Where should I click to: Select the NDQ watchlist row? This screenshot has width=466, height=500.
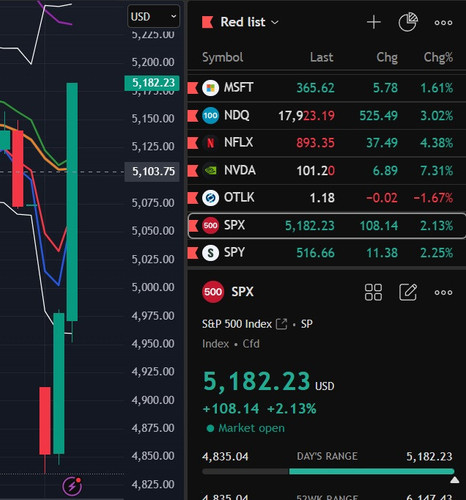pos(327,116)
